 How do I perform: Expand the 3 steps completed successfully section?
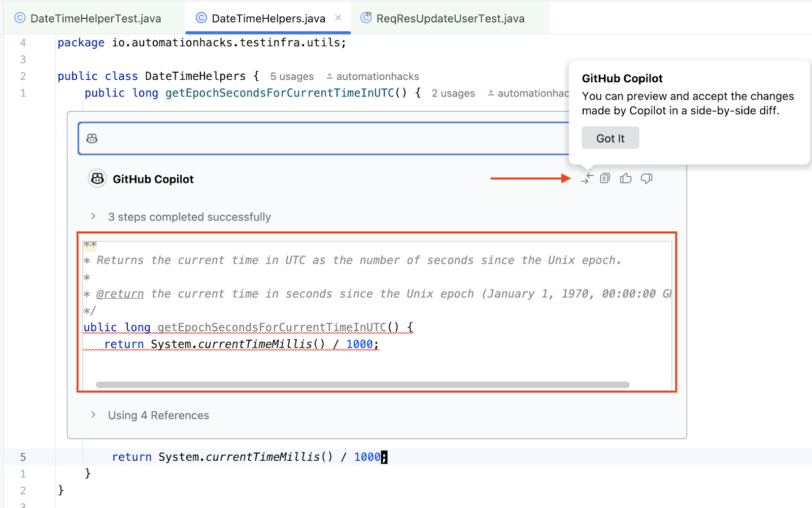point(93,216)
